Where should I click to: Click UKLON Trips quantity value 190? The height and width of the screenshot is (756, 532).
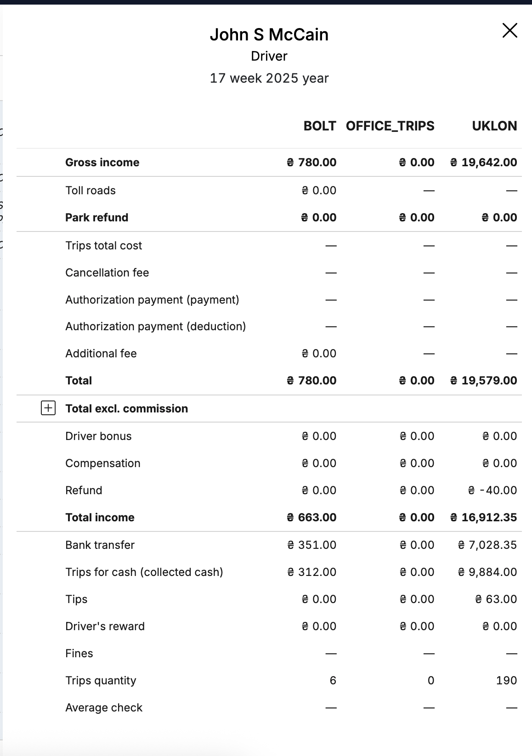tap(506, 680)
